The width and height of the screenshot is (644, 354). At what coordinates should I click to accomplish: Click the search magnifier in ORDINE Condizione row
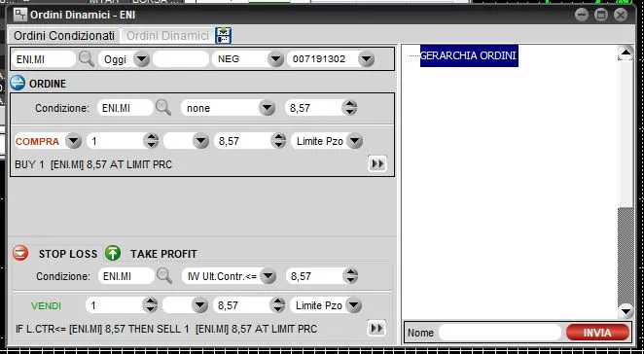pyautogui.click(x=163, y=108)
